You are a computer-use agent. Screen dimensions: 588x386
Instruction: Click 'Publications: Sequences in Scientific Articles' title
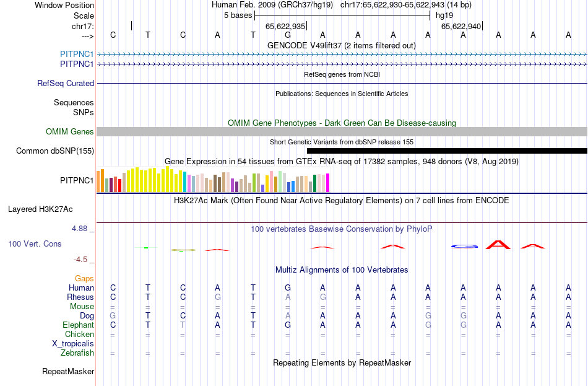tap(342, 94)
